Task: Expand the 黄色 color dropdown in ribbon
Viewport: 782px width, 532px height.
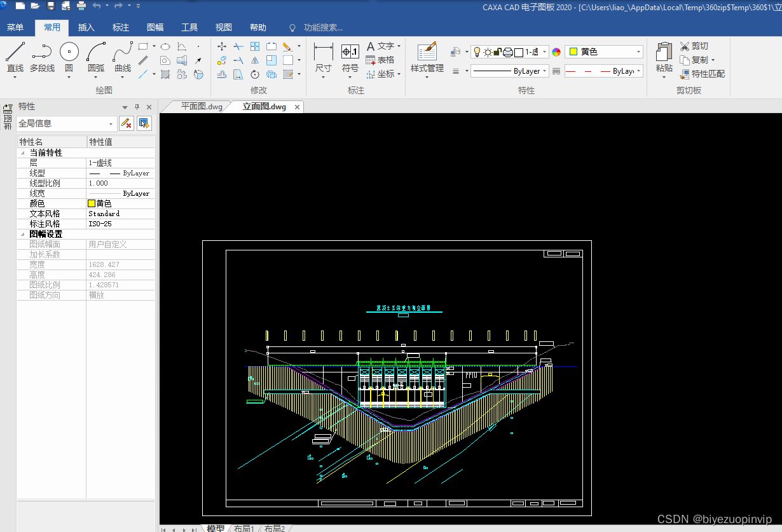Action: [638, 52]
